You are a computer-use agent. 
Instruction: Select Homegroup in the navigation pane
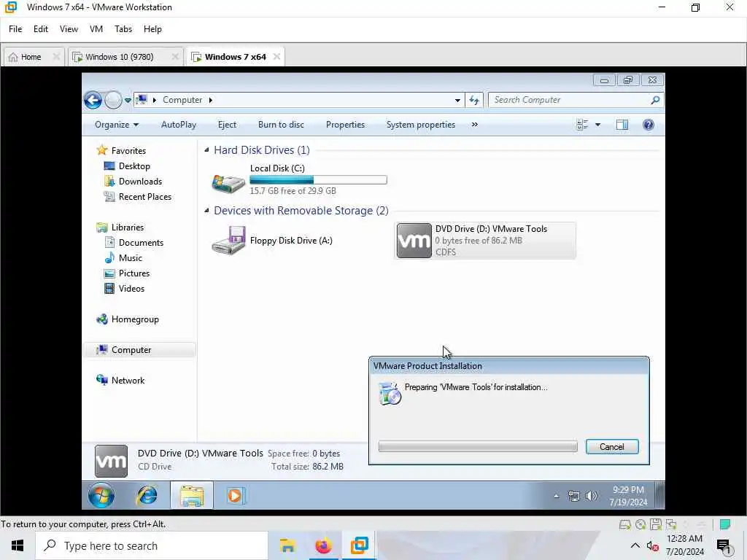[135, 319]
